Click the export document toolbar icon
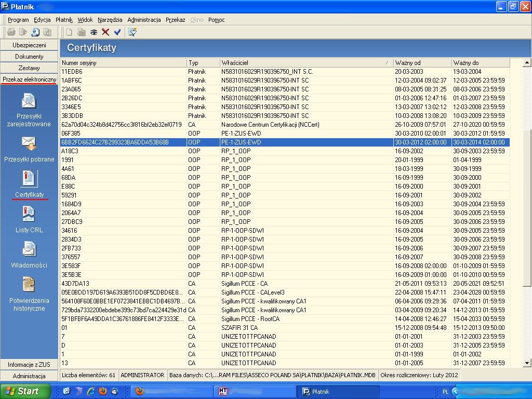This screenshot has height=399, width=532. pos(23,32)
